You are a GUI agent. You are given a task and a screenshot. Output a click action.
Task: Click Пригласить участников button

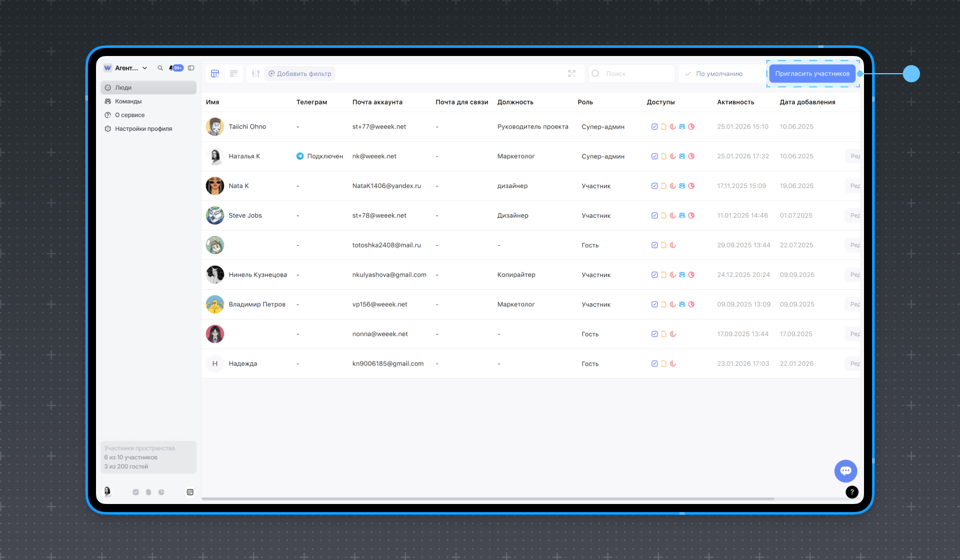[812, 74]
